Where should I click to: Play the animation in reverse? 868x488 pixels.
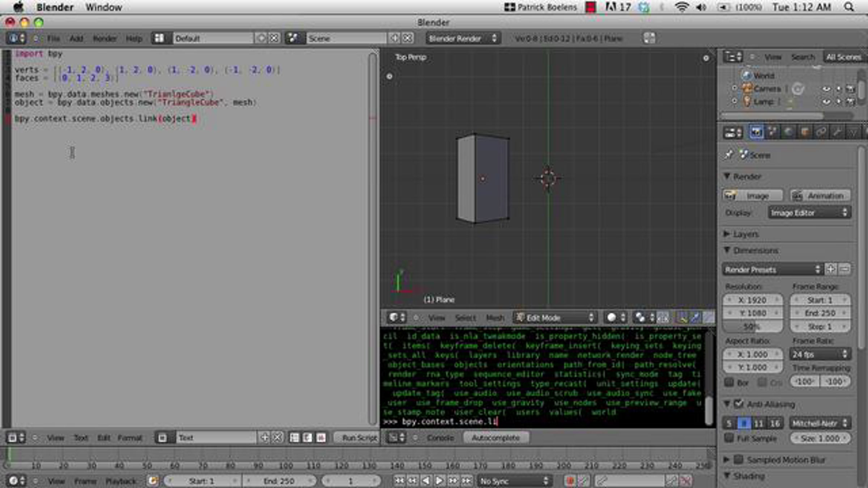pyautogui.click(x=426, y=481)
